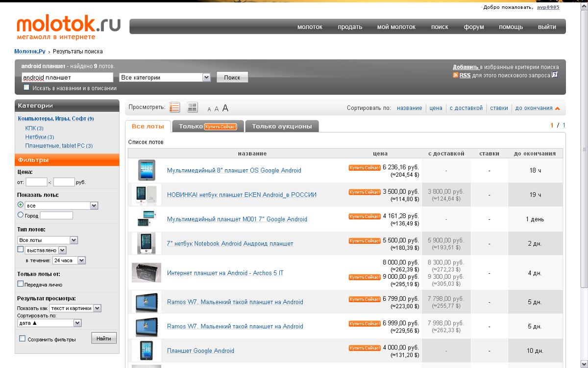The height and width of the screenshot is (368, 588).
Task: Switch to the "Только аукционы" tab
Action: pyautogui.click(x=282, y=126)
